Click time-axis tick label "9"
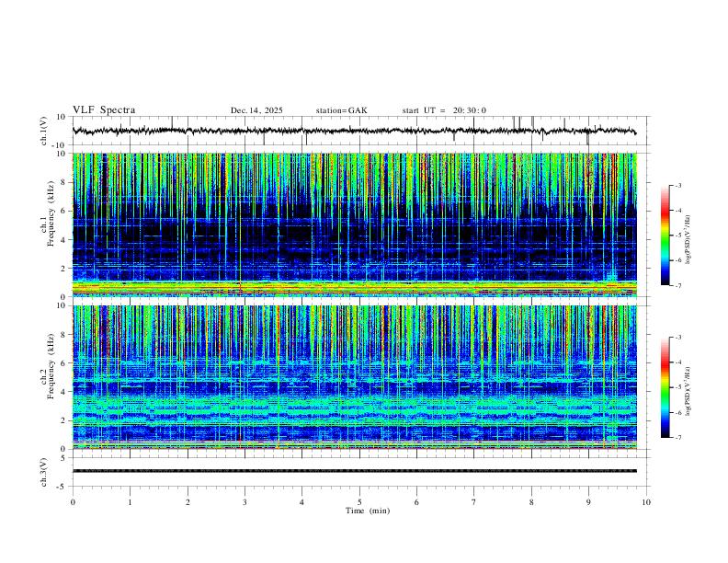This screenshot has width=728, height=563. pyautogui.click(x=588, y=502)
